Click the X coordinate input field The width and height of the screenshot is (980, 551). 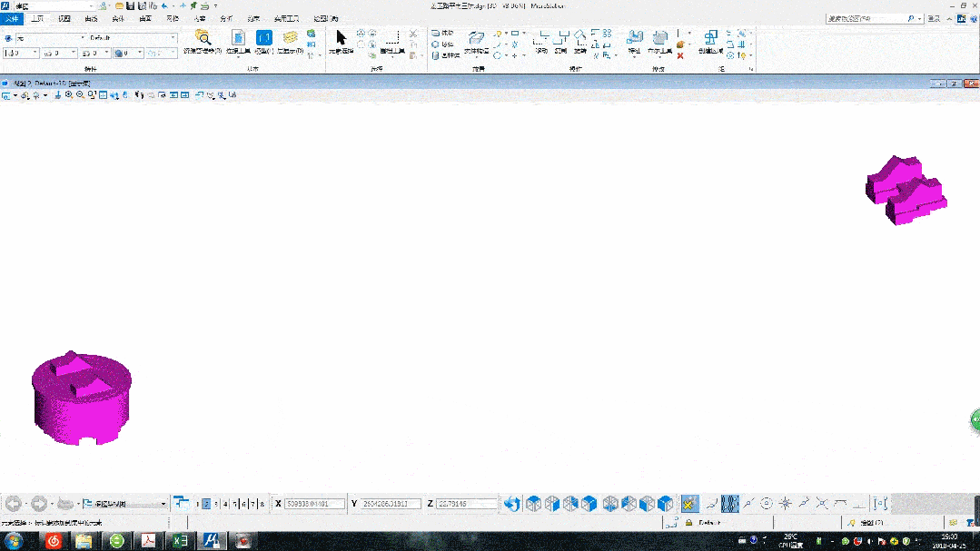314,504
